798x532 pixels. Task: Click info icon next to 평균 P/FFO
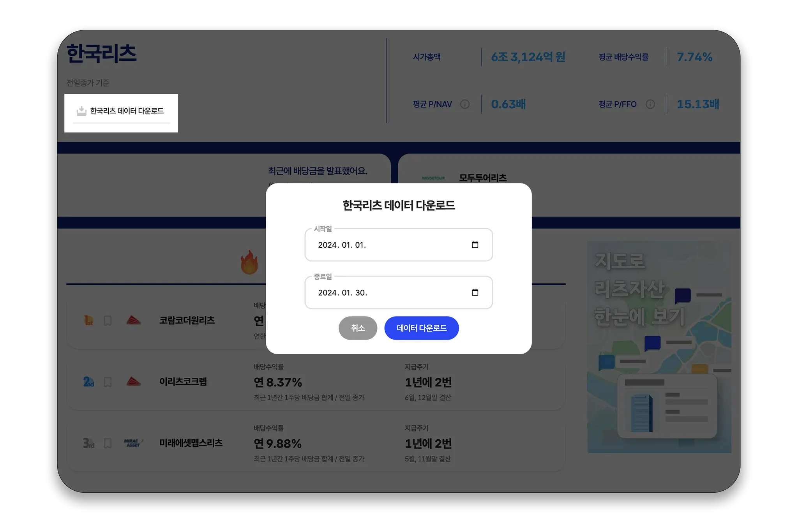pos(650,104)
